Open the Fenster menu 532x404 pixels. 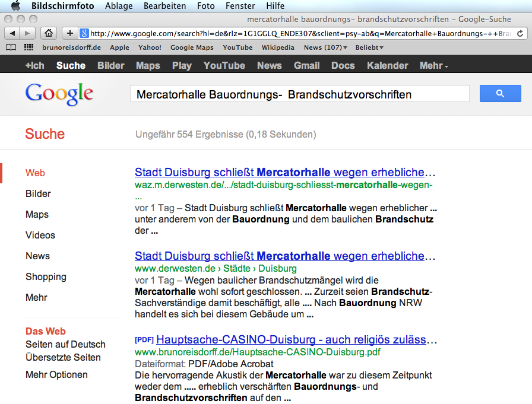coord(240,6)
